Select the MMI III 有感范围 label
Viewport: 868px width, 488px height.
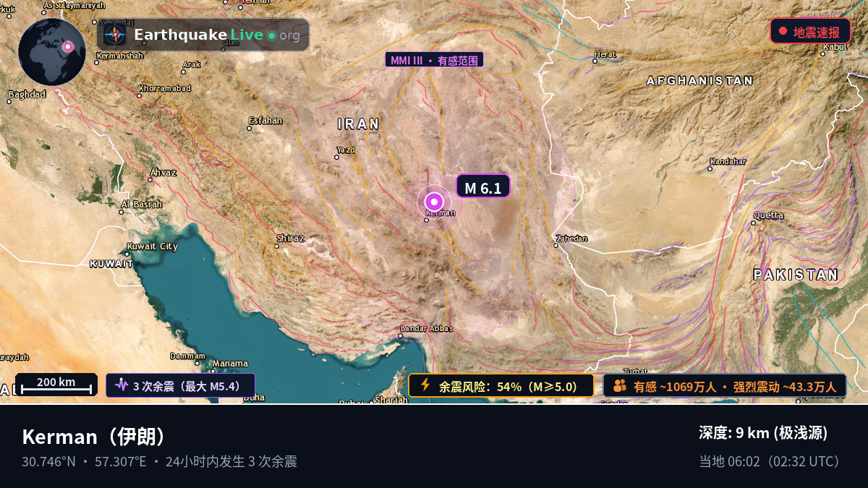tap(434, 60)
